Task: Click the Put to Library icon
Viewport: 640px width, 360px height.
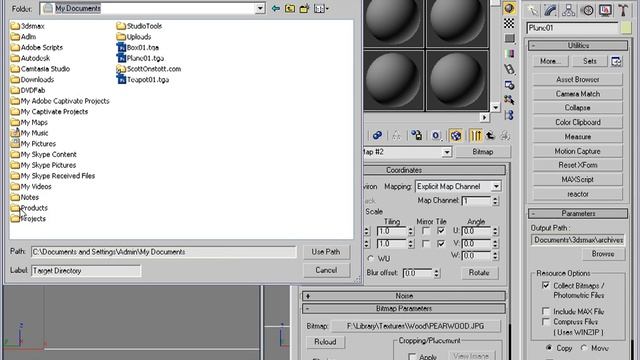Action: click(x=416, y=135)
